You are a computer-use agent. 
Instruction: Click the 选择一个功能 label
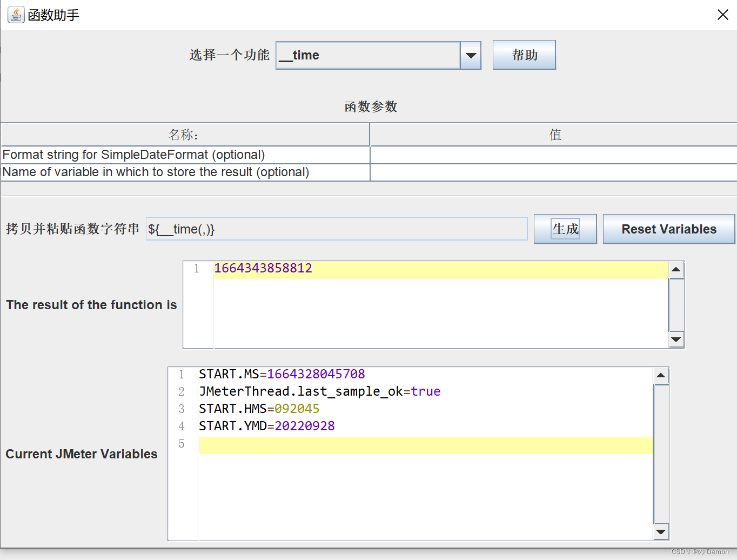click(x=229, y=55)
